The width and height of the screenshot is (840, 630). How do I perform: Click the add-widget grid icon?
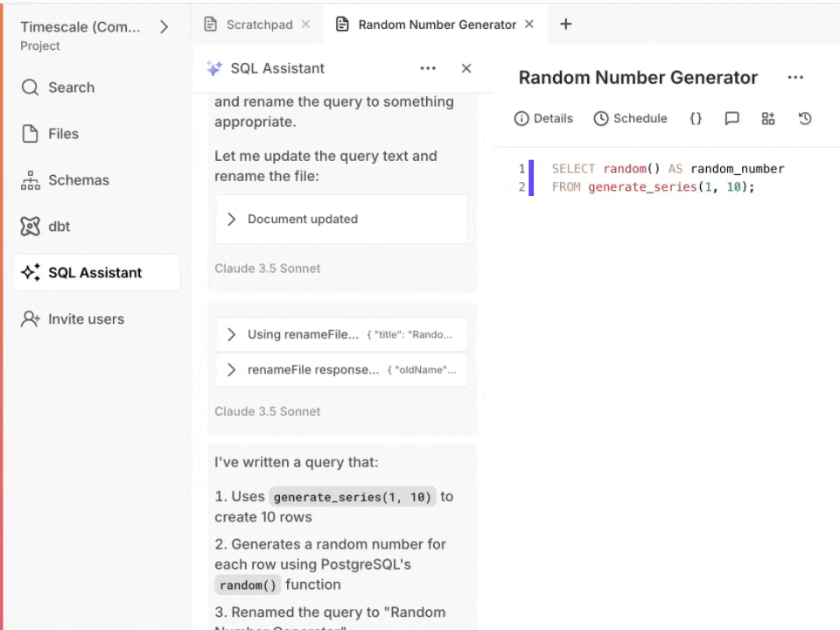point(768,118)
